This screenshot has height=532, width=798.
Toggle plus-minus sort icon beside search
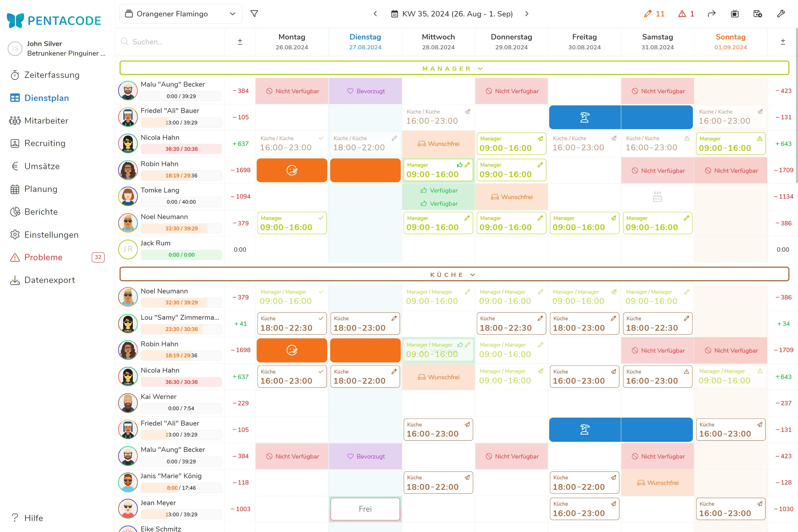pos(240,42)
